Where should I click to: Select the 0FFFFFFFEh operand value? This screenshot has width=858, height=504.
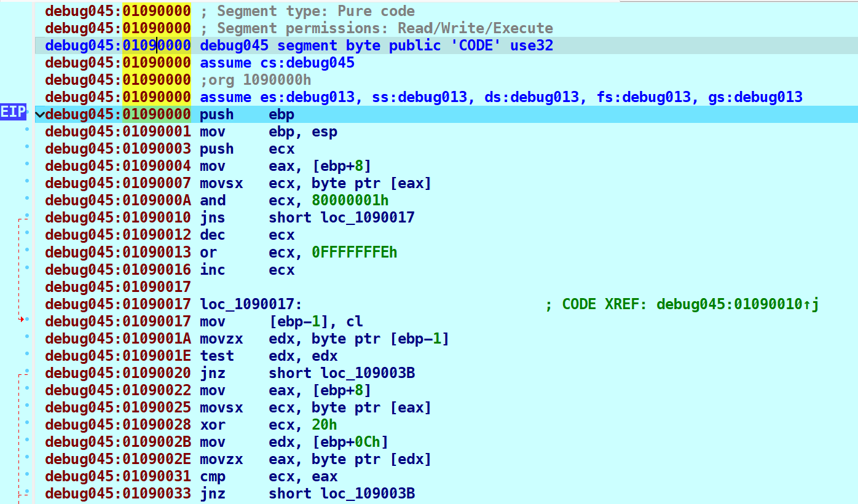354,253
